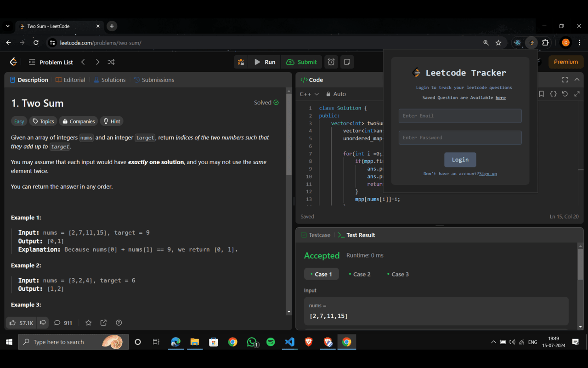
Task: Click the Login button in Leetcode Tracker
Action: 460,160
